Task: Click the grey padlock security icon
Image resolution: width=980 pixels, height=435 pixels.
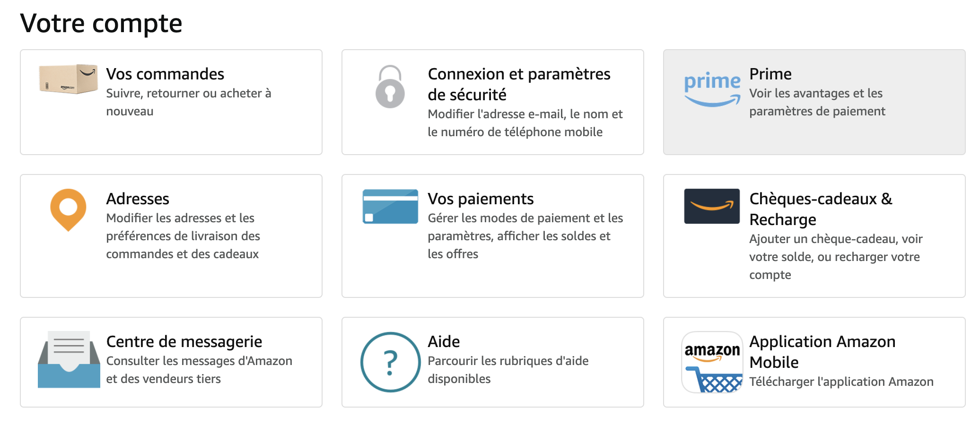Action: coord(390,87)
